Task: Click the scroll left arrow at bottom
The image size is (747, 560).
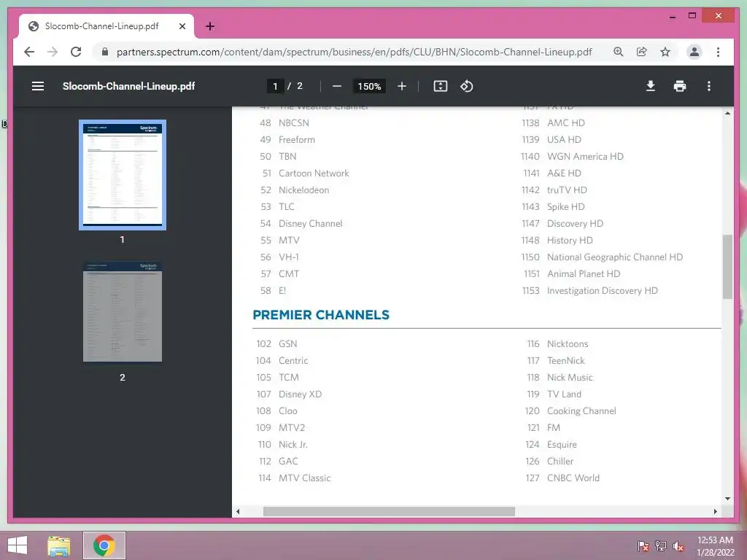Action: [238, 511]
